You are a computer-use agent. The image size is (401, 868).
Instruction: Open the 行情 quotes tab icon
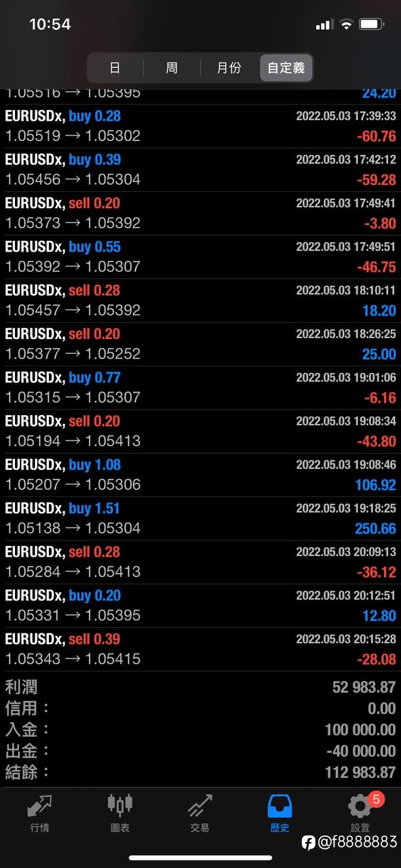40,806
